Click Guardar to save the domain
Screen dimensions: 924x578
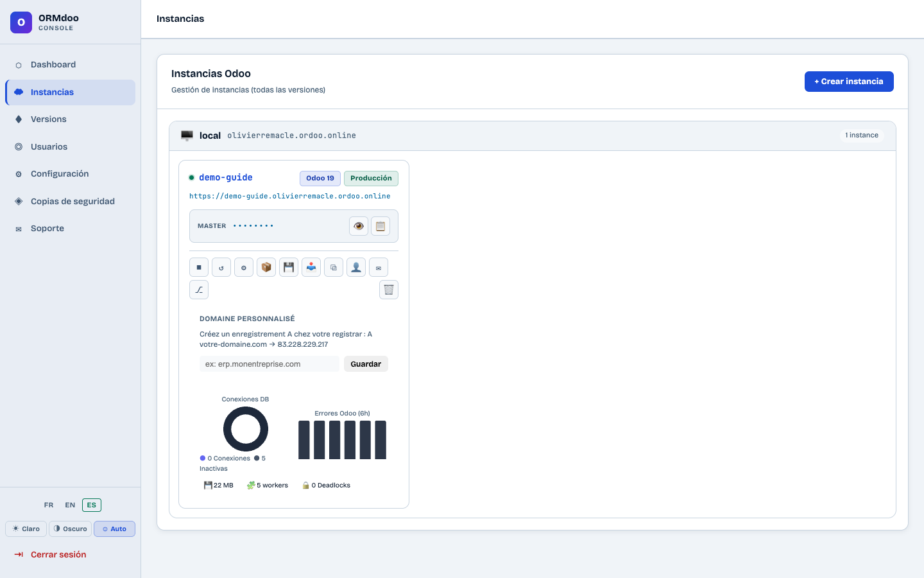click(366, 364)
